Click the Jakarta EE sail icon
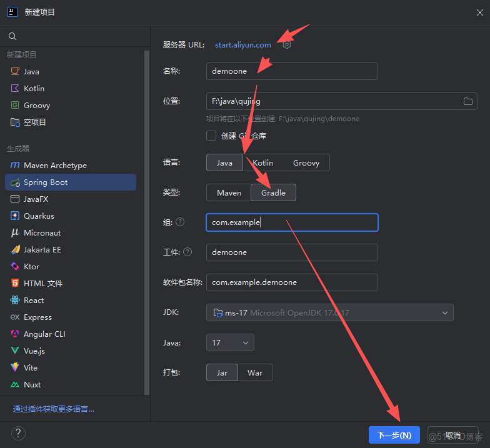Viewport: 490px width, 448px height. (x=15, y=250)
